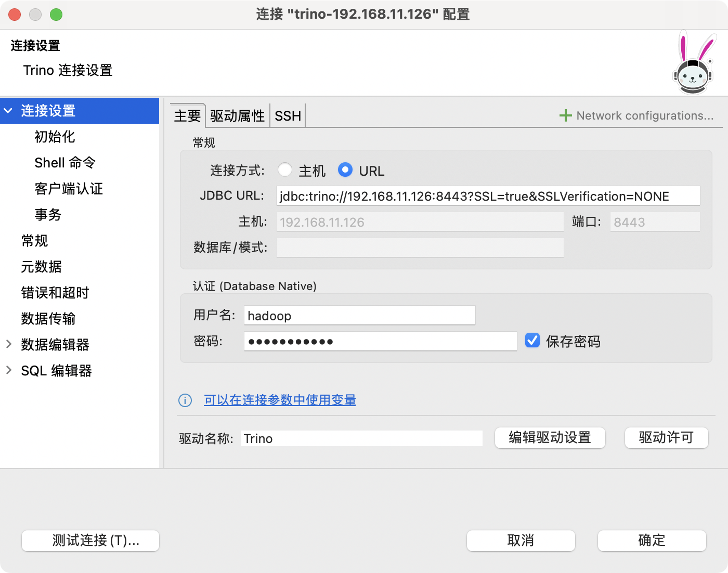
Task: Click the disabled 主机 field 192.168.11.126
Action: click(420, 222)
